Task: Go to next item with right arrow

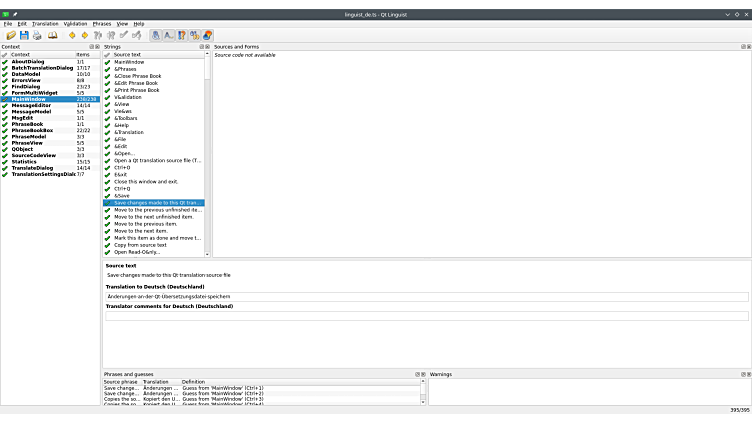Action: coord(85,35)
